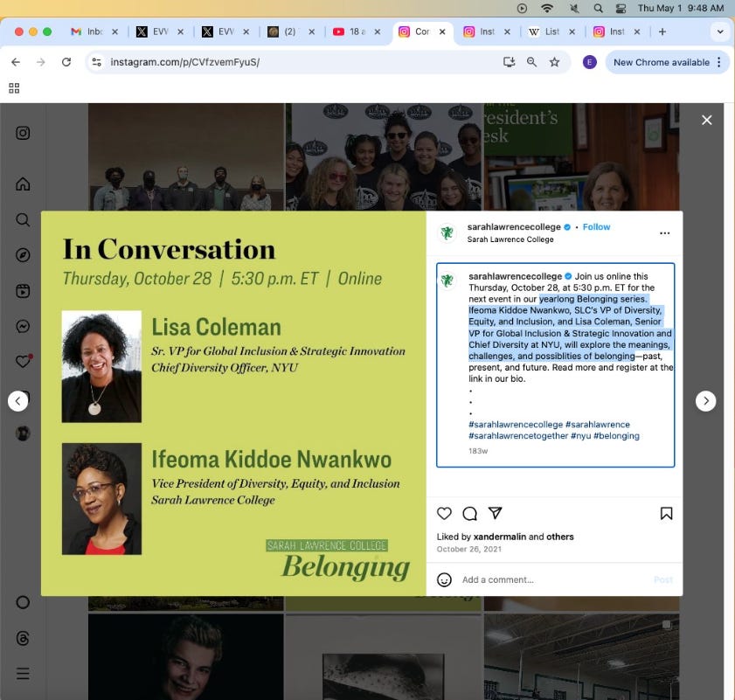Screen dimensions: 735x700
Task: Save post with bookmark icon
Action: [x=666, y=513]
